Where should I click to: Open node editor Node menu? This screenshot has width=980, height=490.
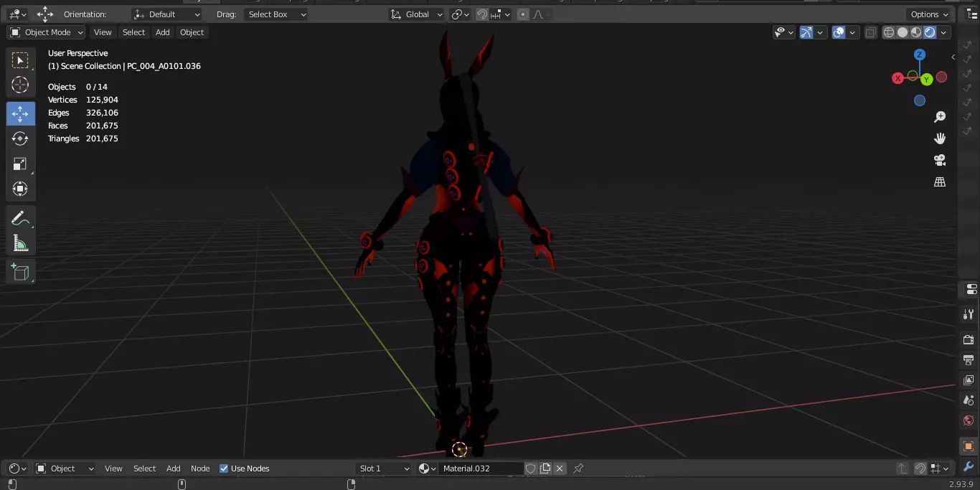[x=200, y=468]
